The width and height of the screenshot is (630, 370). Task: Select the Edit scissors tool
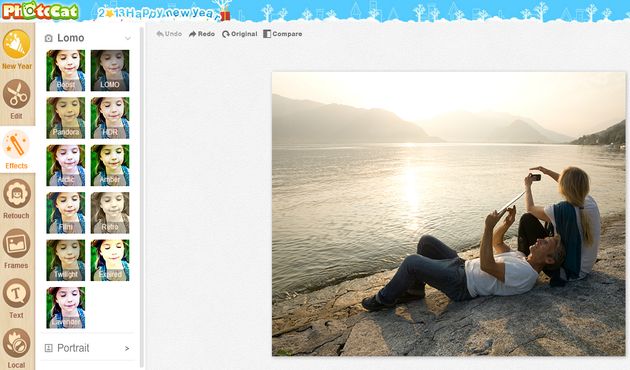pos(16,99)
